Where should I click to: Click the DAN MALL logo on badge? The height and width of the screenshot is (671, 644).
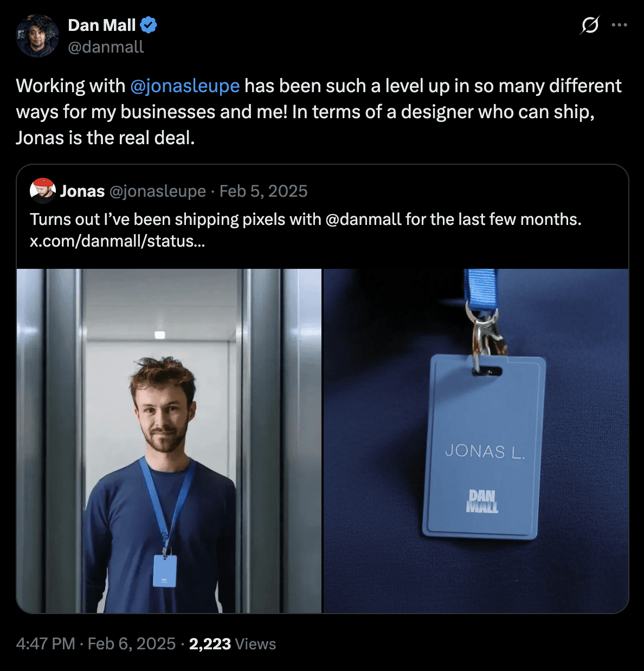pos(482,501)
